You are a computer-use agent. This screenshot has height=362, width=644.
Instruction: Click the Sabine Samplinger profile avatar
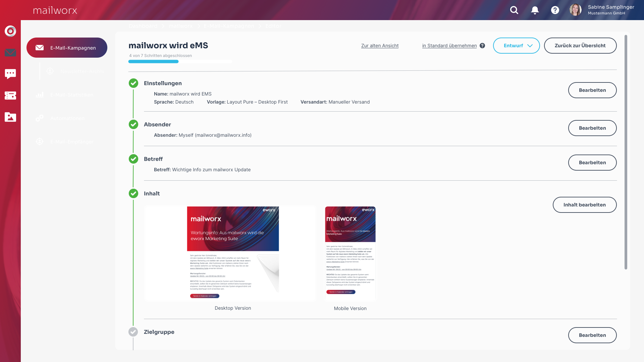point(576,10)
